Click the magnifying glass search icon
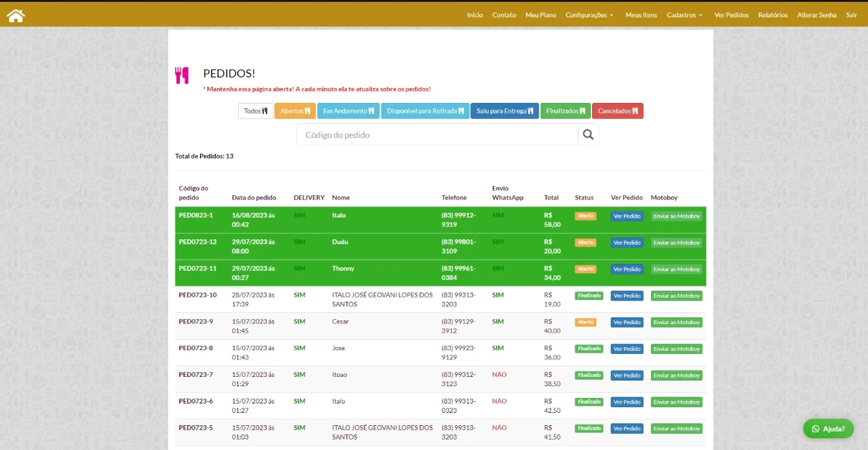Viewport: 868px width, 450px height. coord(588,135)
